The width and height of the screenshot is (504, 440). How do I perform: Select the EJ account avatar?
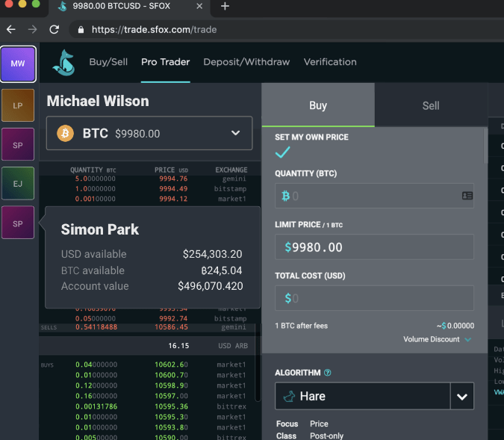pos(18,184)
